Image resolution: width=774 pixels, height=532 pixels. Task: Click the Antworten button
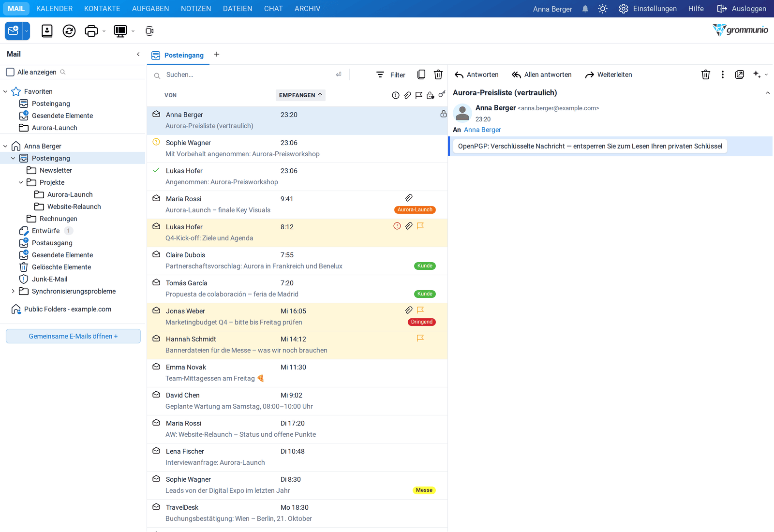477,74
